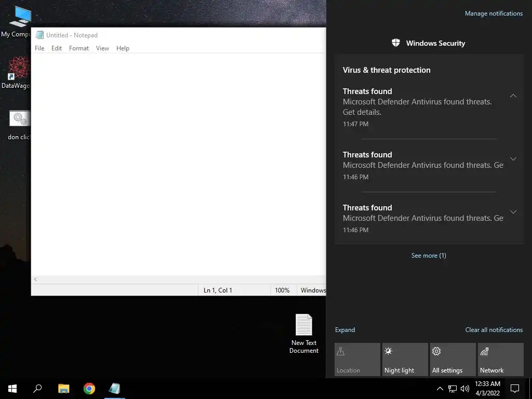Screen dimensions: 532x399
Task: Open Notepad File menu
Action: tap(39, 48)
